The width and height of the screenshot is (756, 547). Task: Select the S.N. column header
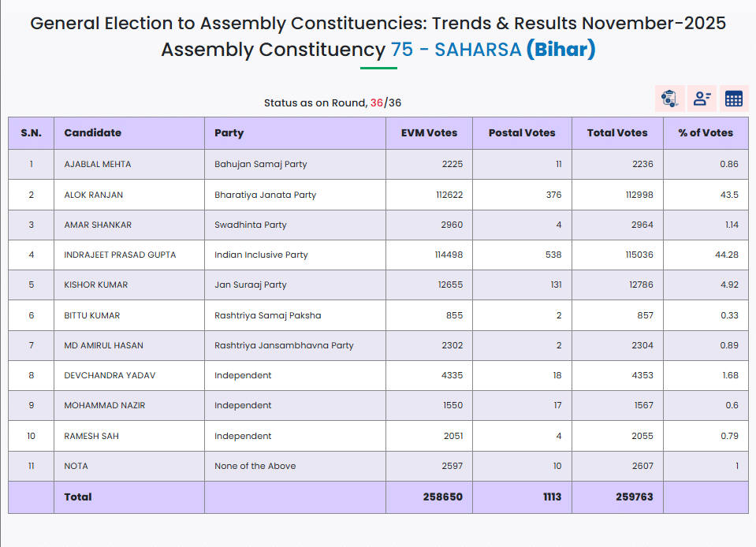coord(32,133)
